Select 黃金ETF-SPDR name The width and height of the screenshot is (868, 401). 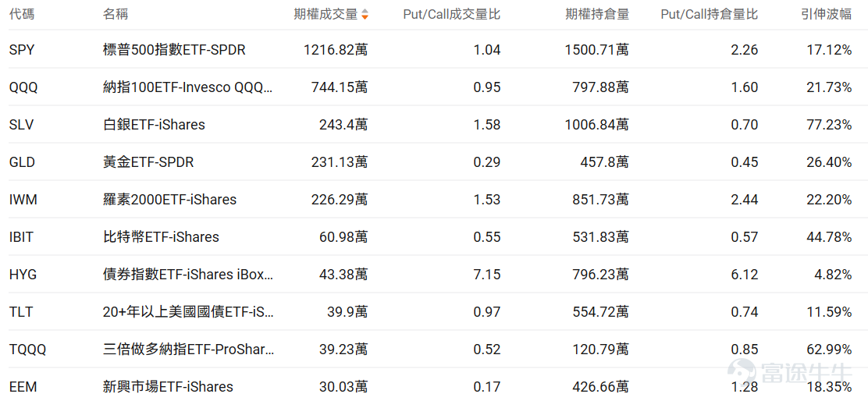(x=148, y=162)
